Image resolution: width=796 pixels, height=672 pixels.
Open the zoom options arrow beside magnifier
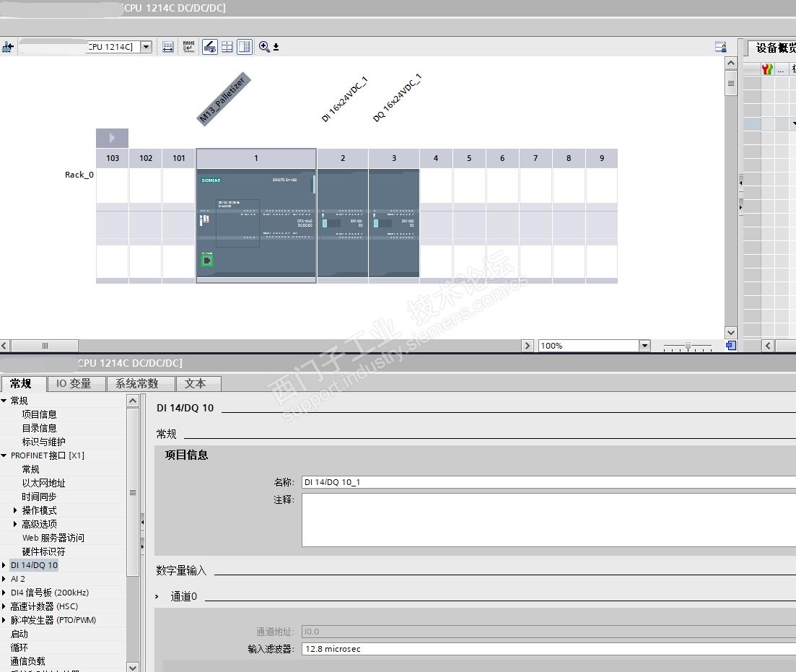pyautogui.click(x=276, y=47)
